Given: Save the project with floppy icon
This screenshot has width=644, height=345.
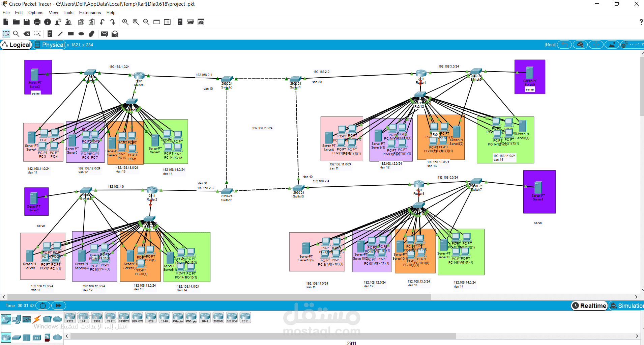Looking at the screenshot, I should coord(26,22).
